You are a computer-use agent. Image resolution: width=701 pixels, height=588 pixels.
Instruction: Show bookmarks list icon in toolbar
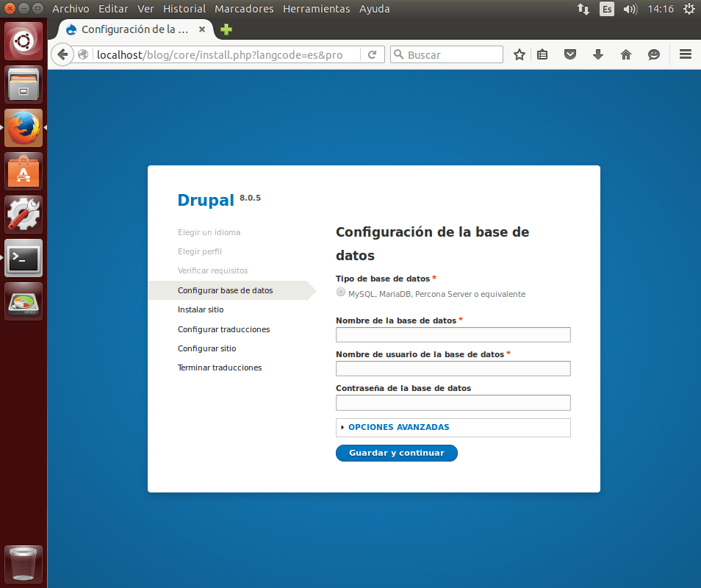[542, 54]
